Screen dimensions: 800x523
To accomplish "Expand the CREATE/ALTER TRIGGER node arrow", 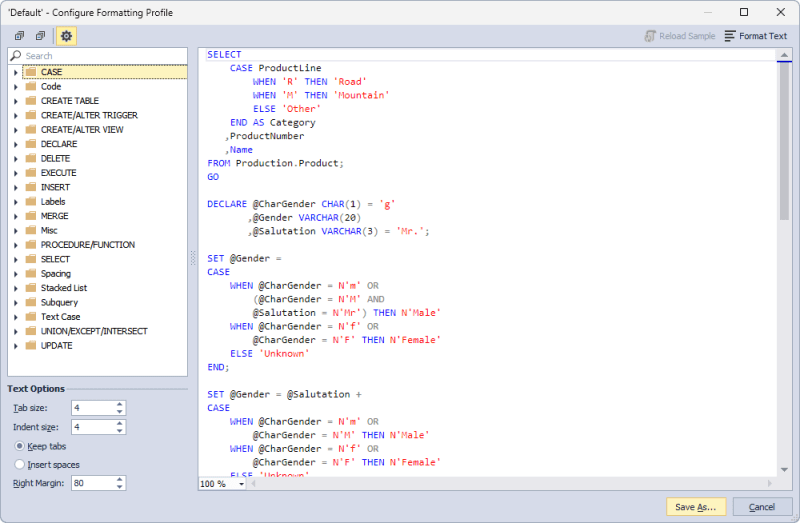I will [15, 115].
